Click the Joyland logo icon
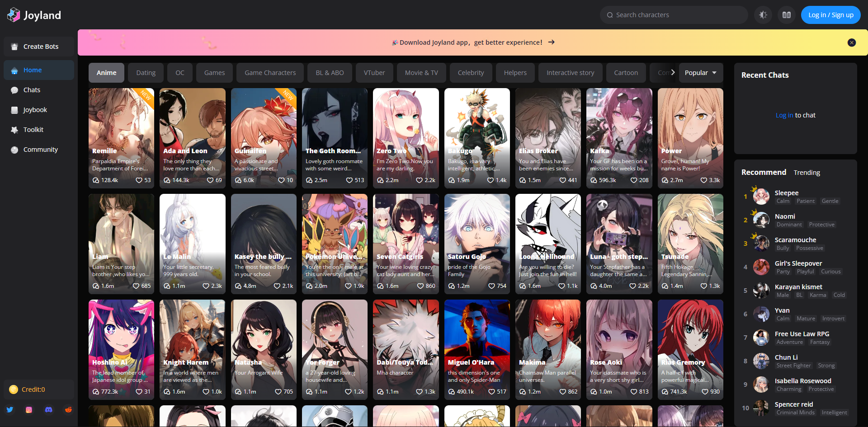Image resolution: width=868 pixels, height=427 pixels. [14, 15]
